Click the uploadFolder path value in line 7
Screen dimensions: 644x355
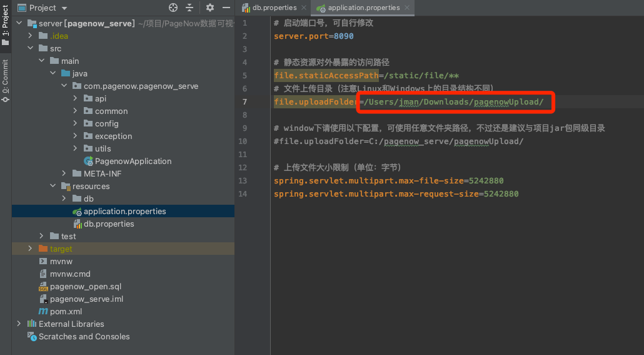[455, 101]
